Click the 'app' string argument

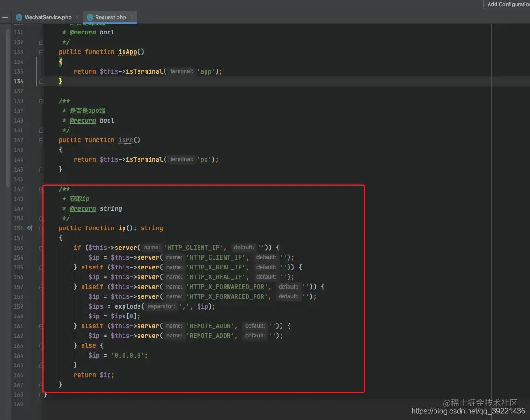coord(206,72)
